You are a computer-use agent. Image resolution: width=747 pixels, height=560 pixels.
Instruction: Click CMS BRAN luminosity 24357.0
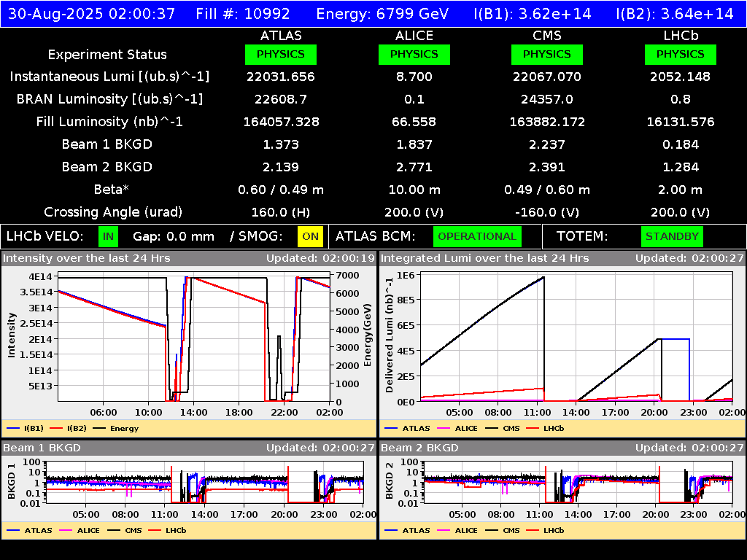[547, 99]
